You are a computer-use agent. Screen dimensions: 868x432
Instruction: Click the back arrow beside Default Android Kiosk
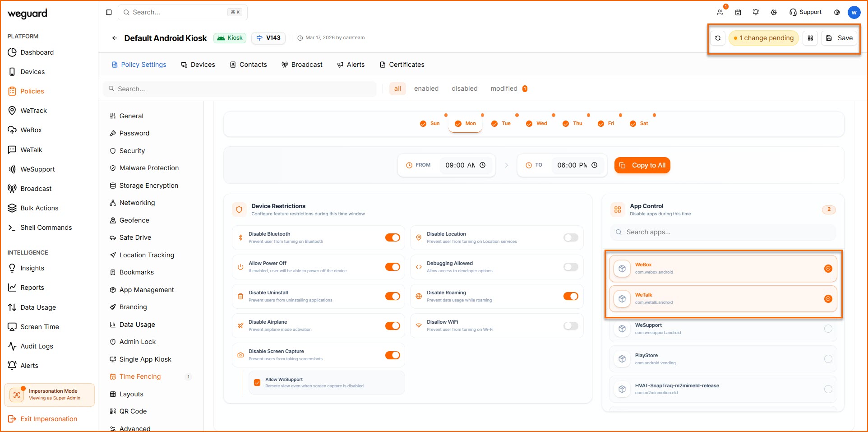point(115,38)
